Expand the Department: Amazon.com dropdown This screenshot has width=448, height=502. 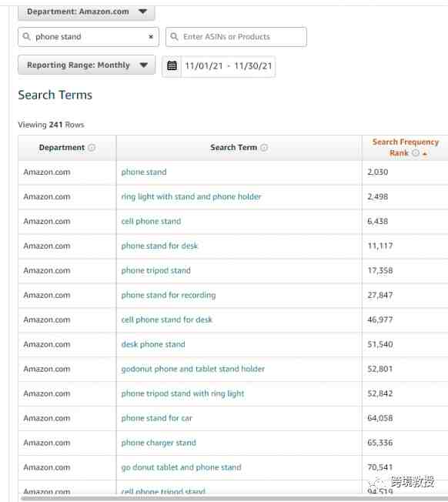86,12
